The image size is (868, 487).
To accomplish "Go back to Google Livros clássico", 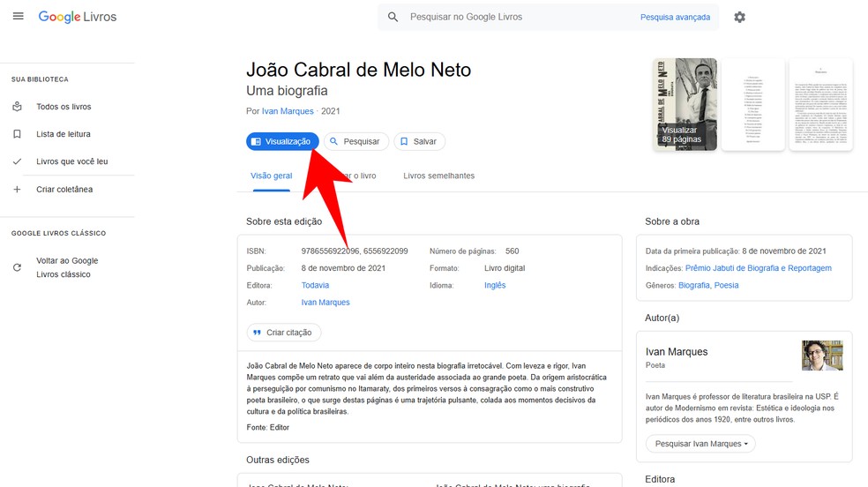I will pos(67,267).
